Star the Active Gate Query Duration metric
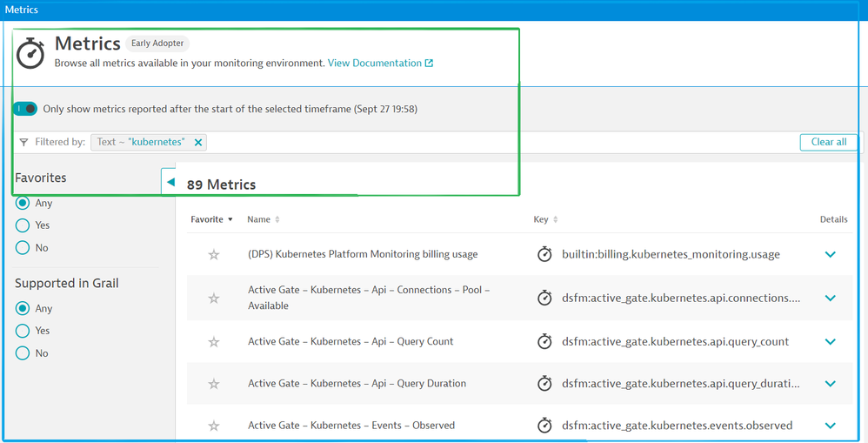Viewport: 868px width, 443px height. pyautogui.click(x=214, y=384)
